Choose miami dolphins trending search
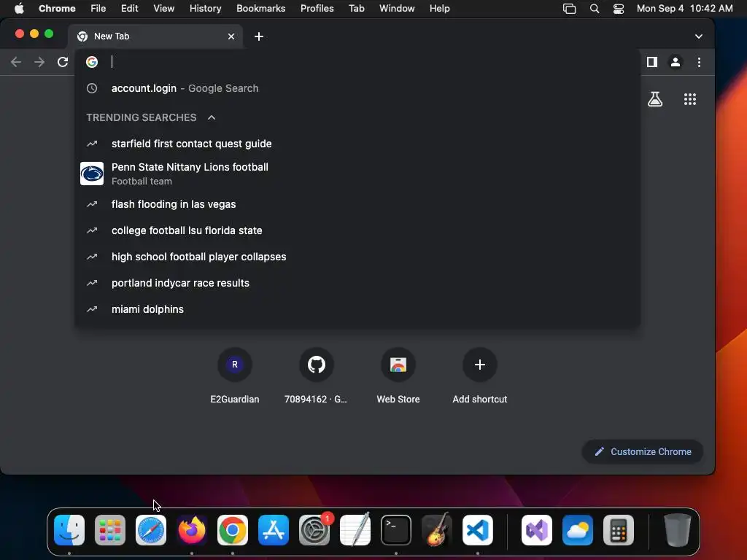Image resolution: width=747 pixels, height=560 pixels. point(357,308)
